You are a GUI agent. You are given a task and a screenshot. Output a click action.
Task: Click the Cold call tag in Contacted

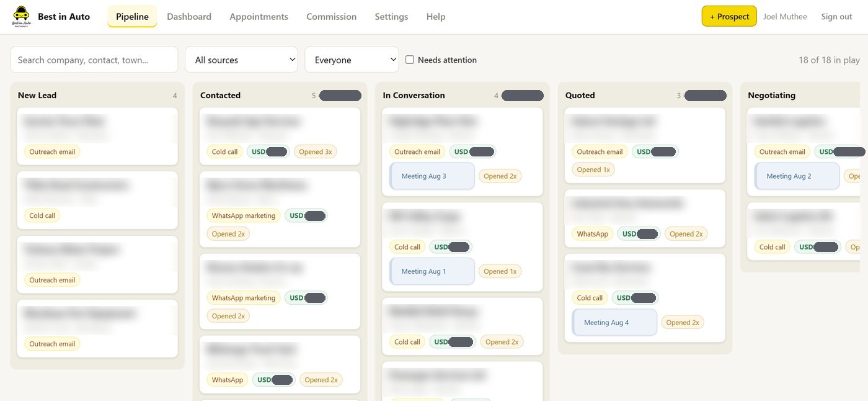point(224,151)
